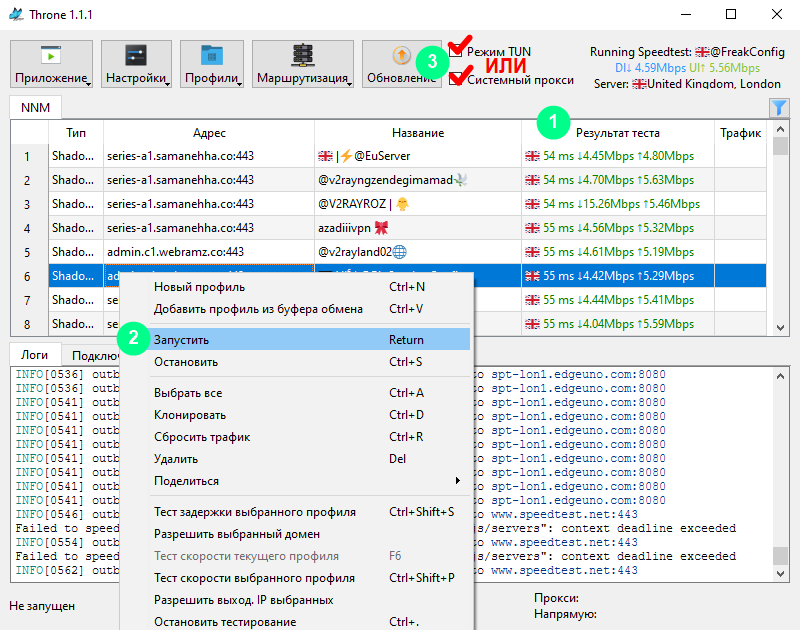Click the Throne app icon in title bar
This screenshot has width=800, height=630.
click(x=16, y=15)
